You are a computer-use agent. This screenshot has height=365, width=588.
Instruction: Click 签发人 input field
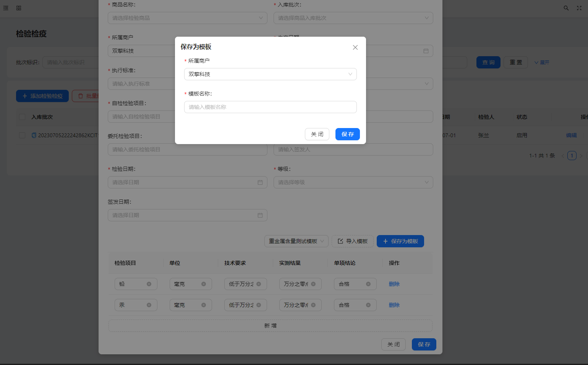point(353,149)
